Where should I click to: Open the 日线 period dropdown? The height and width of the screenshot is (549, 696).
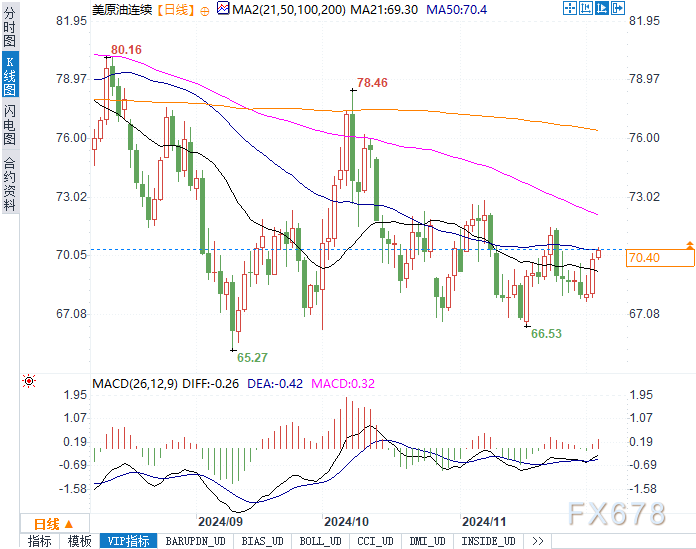pos(54,524)
